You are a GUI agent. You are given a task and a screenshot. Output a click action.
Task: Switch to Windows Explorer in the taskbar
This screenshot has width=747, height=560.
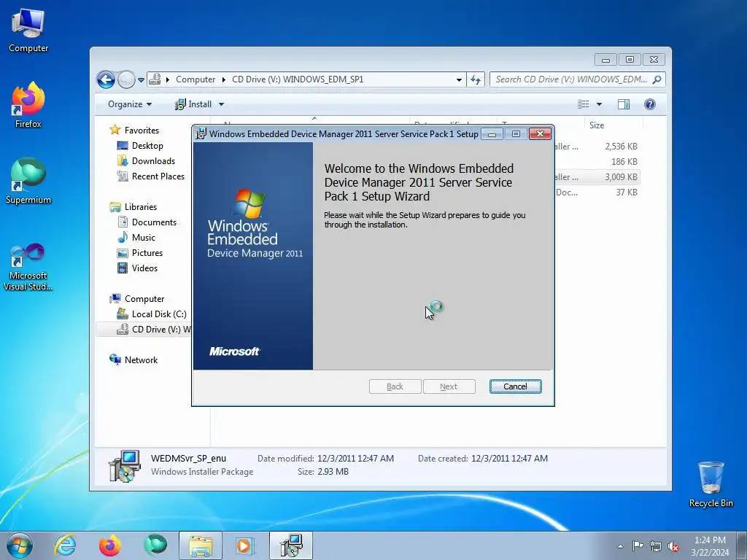point(201,545)
